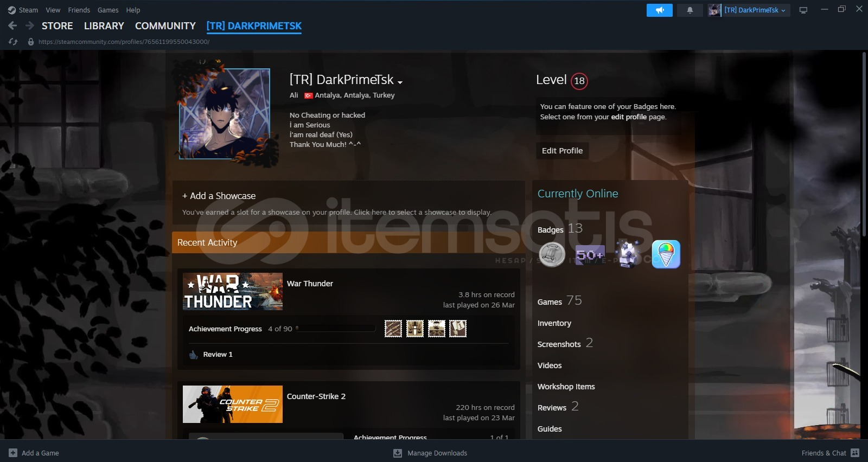Open the Counter-Strike 2 banner
Screen dimensions: 868x462
tap(233, 404)
